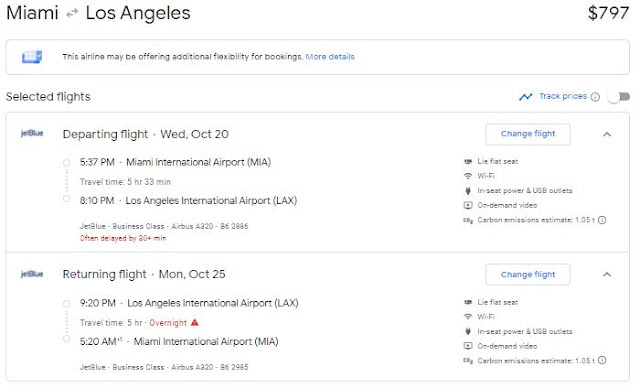Image resolution: width=640 pixels, height=388 pixels.
Task: Click the JetBlue logo on the returning flight
Action: pyautogui.click(x=32, y=274)
